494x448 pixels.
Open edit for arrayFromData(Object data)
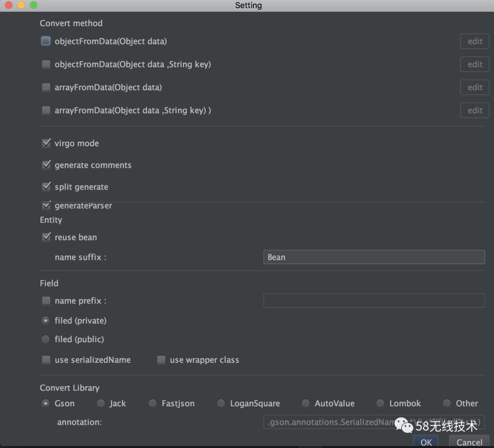pos(475,87)
